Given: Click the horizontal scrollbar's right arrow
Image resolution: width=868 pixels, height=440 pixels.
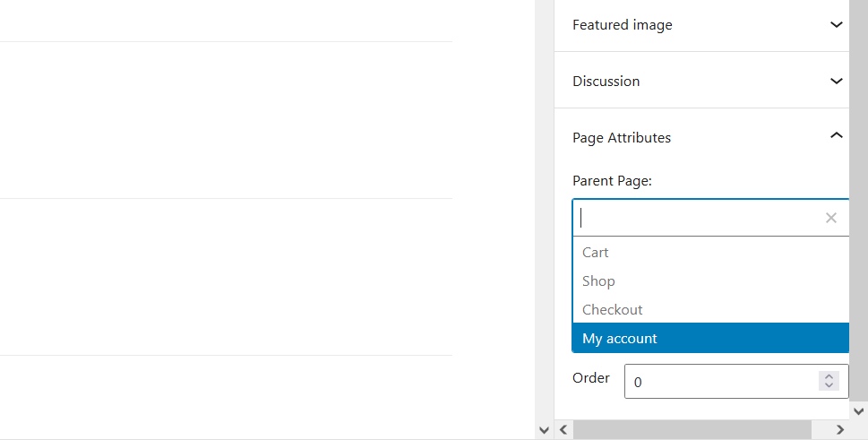Looking at the screenshot, I should tap(839, 429).
